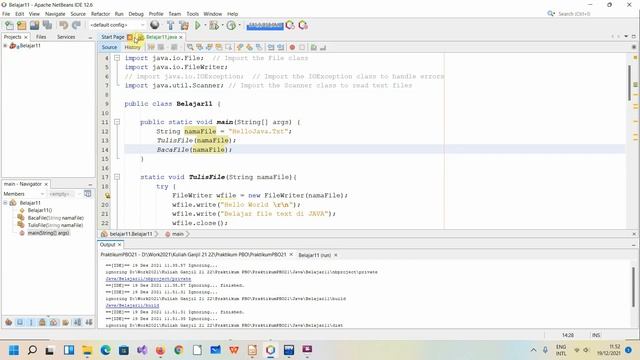Viewport: 640px width, 360px height.
Task: Click the Build Project hammer icon
Action: click(x=171, y=25)
